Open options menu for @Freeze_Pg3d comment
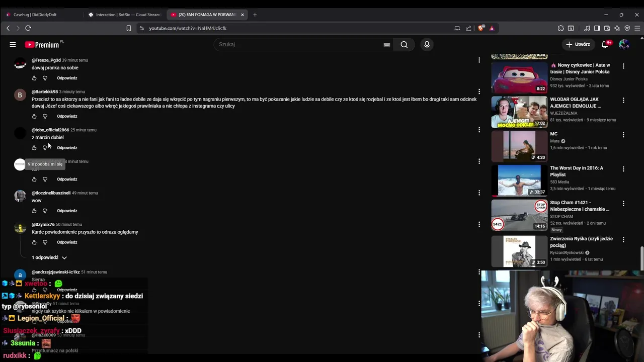This screenshot has height=362, width=644. tap(479, 60)
